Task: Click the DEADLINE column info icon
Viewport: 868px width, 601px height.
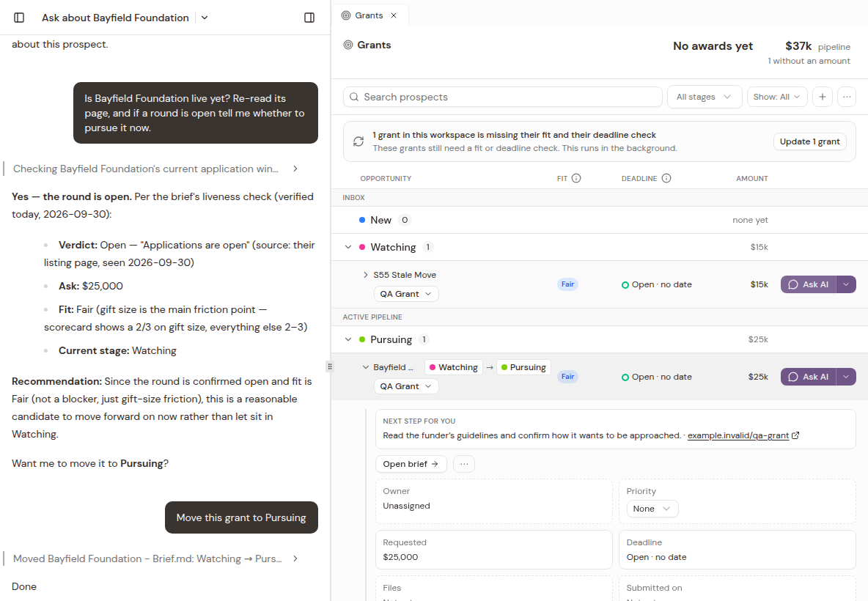Action: pyautogui.click(x=666, y=178)
